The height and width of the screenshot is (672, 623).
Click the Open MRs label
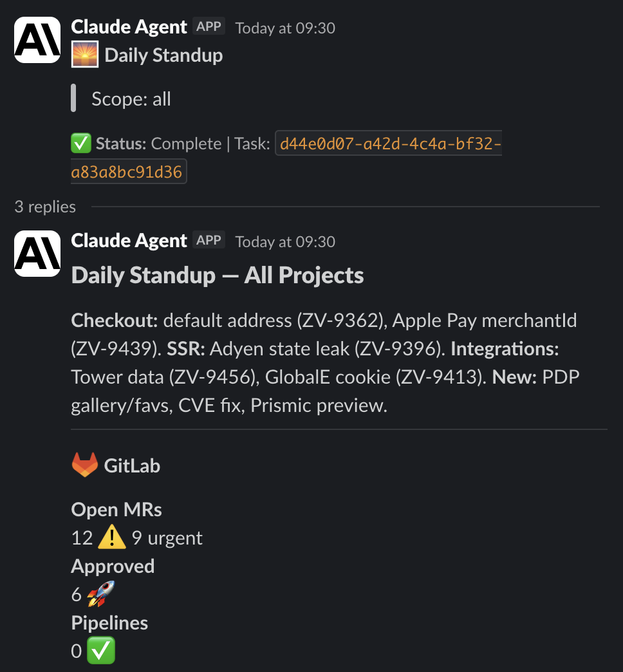[116, 510]
